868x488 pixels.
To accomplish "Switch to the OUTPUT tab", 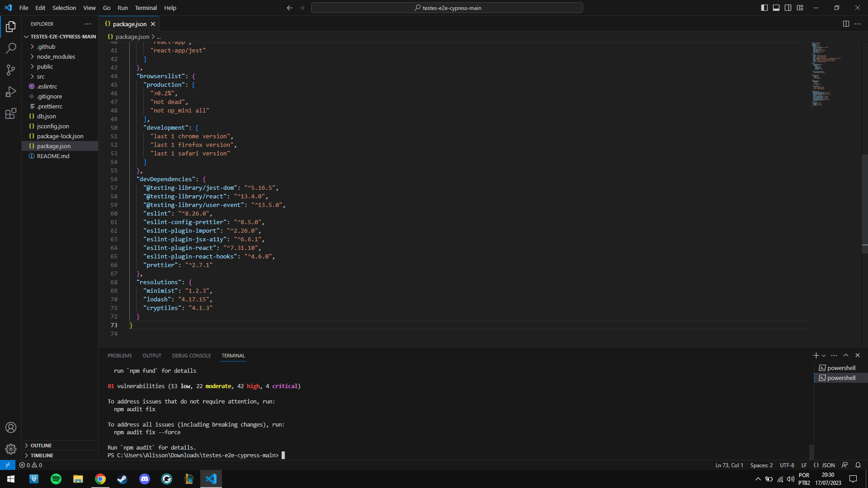I will (152, 356).
